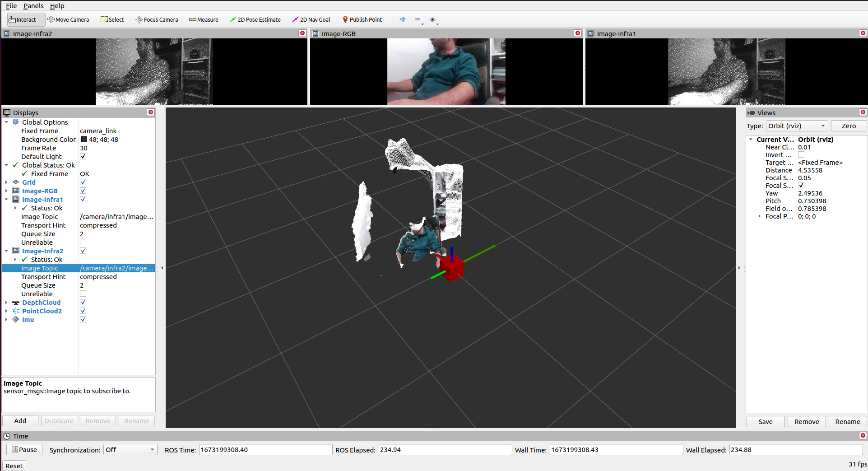
Task: Select the 2D Pose Estimate tool
Action: [255, 19]
